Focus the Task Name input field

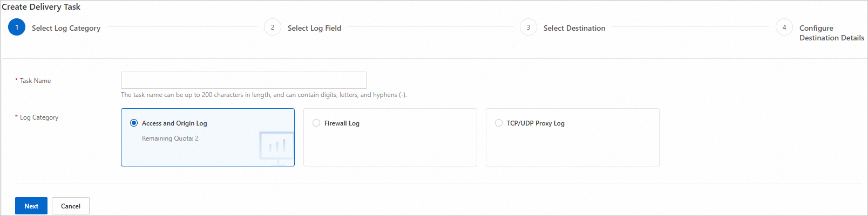(244, 80)
